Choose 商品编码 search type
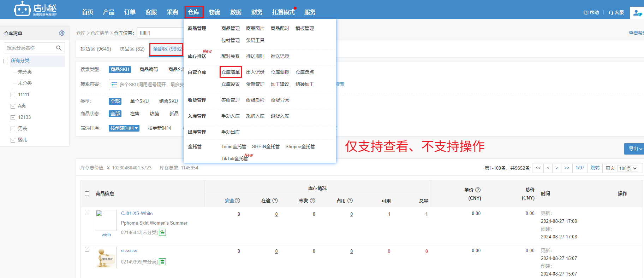644x278 pixels. coord(149,69)
